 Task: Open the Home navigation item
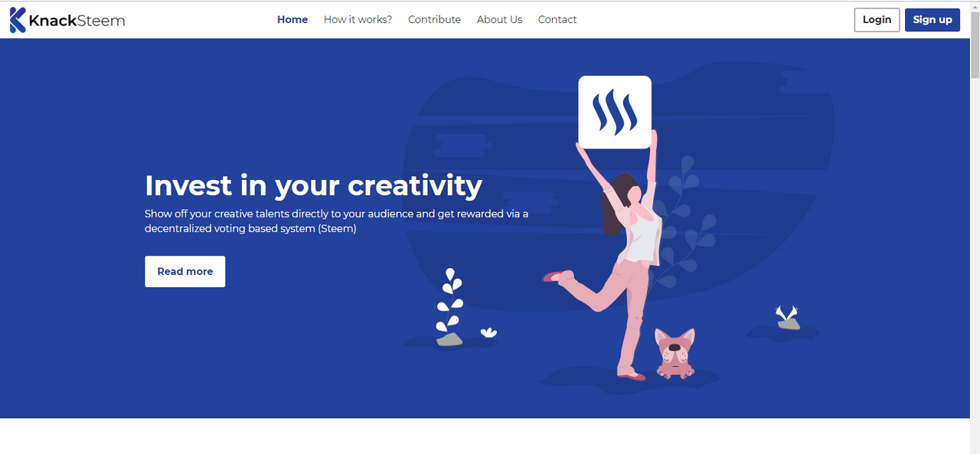pos(292,20)
